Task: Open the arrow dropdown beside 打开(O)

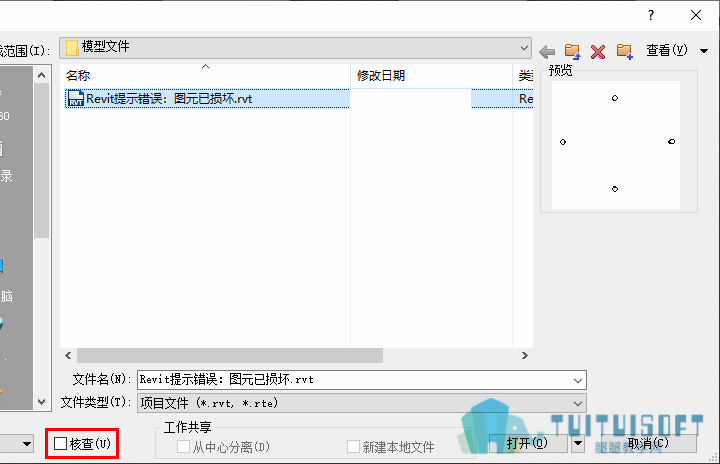Action: point(578,443)
